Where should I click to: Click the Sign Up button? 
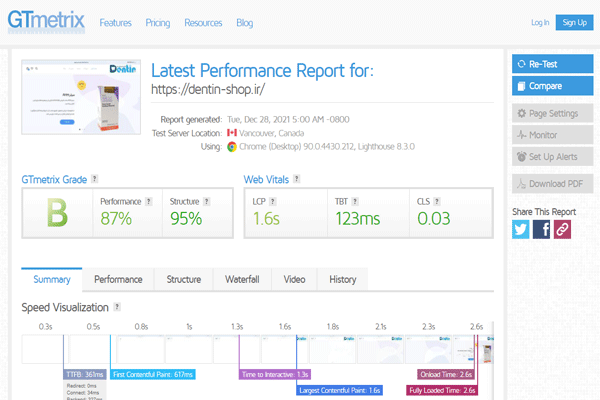[x=573, y=22]
